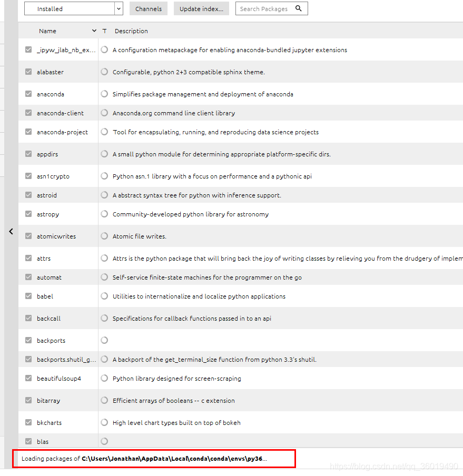Image resolution: width=463 pixels, height=476 pixels.
Task: Toggle the anaconda-client checkbox
Action: tap(28, 113)
